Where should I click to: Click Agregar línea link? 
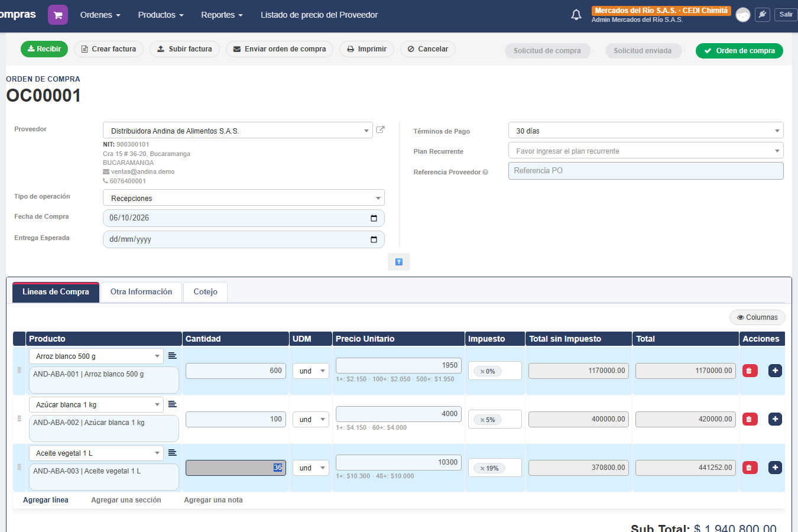click(x=46, y=500)
